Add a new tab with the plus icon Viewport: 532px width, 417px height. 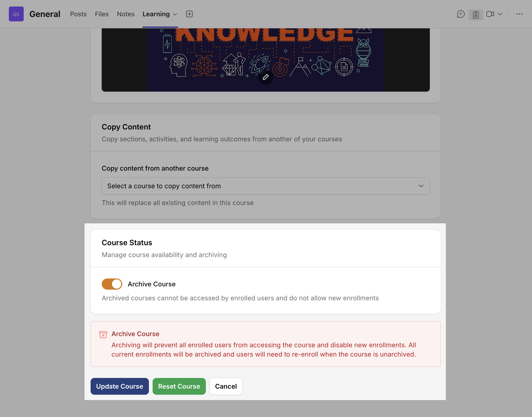[x=189, y=14]
